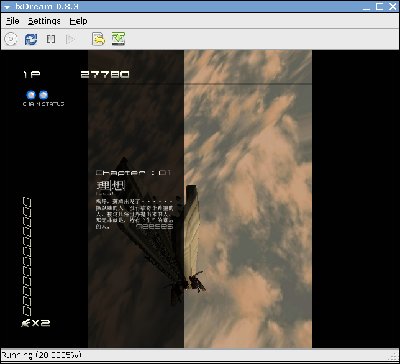Image resolution: width=400 pixels, height=364 pixels.
Task: Reset the emulator with the blue arrows icon
Action: pos(31,39)
